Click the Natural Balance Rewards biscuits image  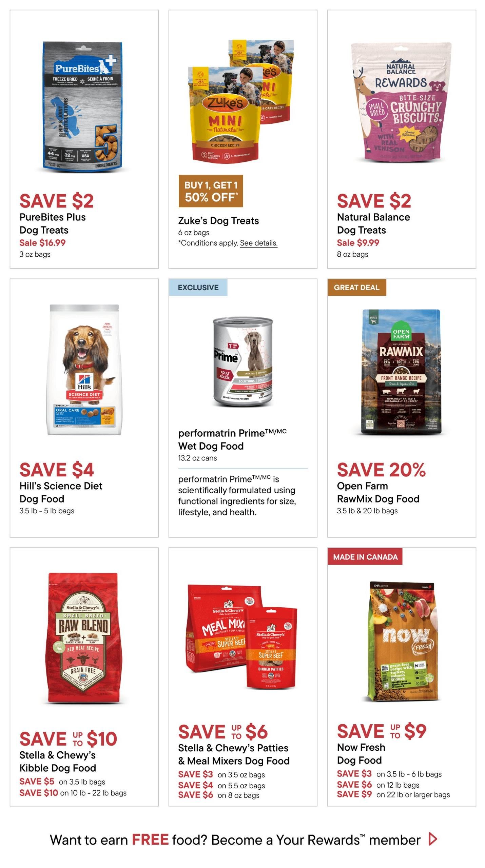coord(401,103)
